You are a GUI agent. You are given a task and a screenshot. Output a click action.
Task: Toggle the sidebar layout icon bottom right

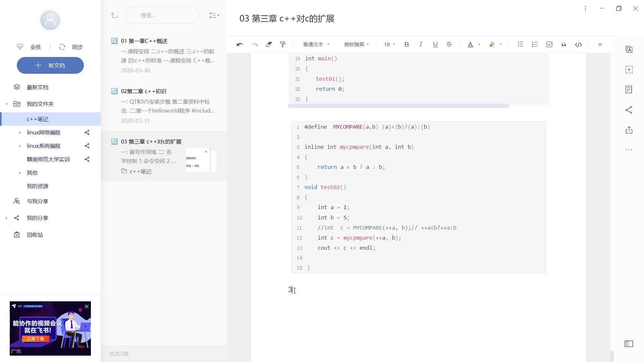click(x=629, y=344)
